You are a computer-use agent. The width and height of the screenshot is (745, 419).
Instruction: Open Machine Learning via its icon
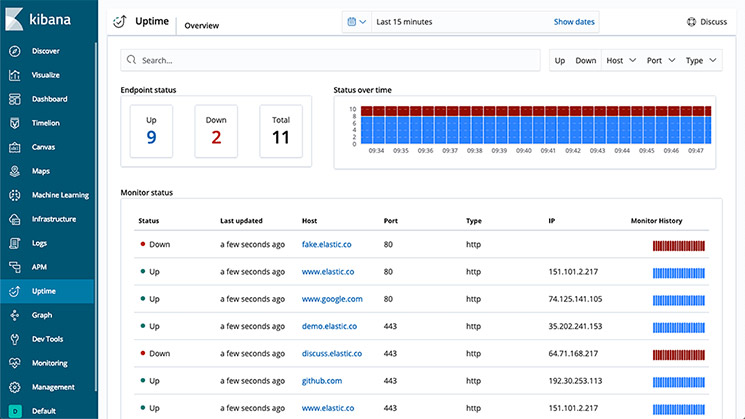coord(15,195)
